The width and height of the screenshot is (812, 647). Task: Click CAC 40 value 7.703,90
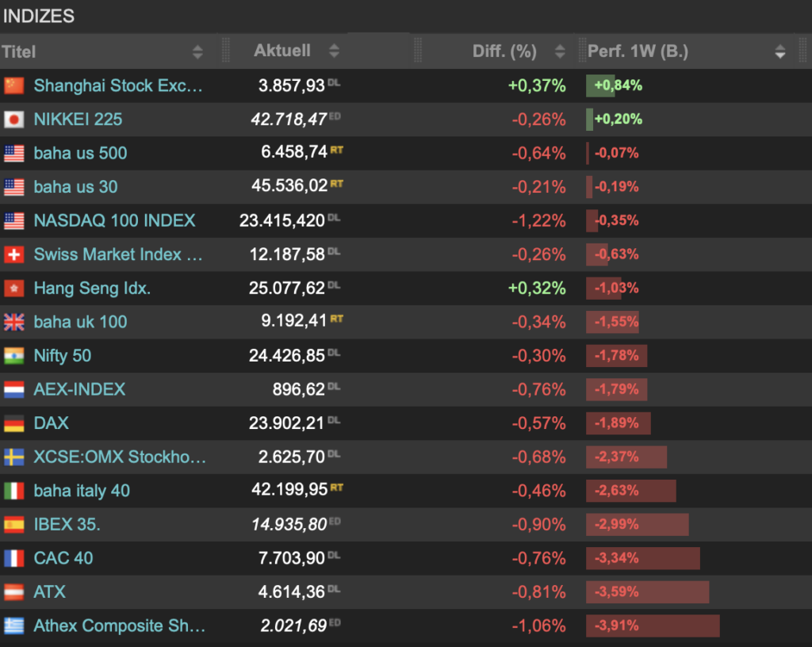(292, 558)
